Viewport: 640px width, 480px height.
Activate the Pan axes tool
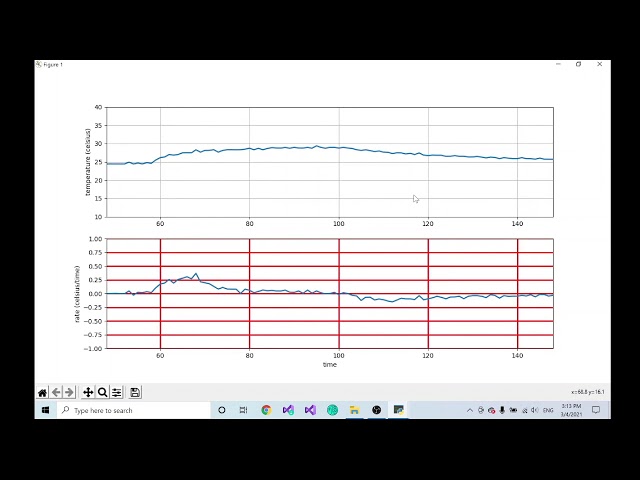click(88, 393)
